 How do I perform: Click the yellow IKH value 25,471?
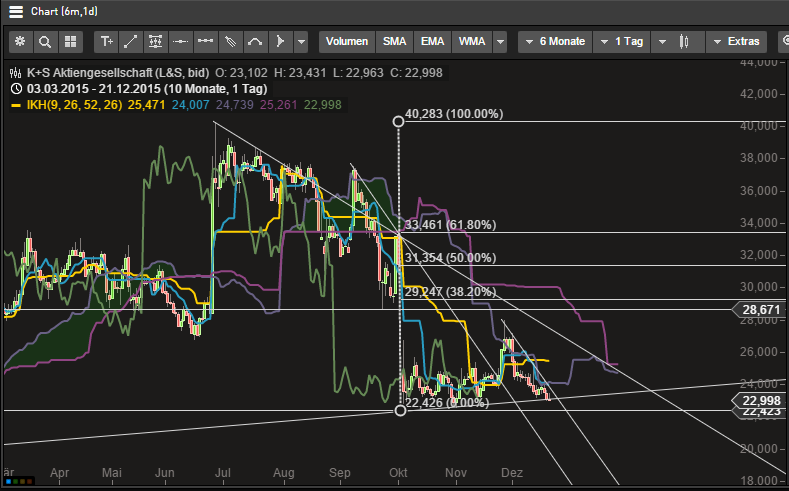(146, 105)
